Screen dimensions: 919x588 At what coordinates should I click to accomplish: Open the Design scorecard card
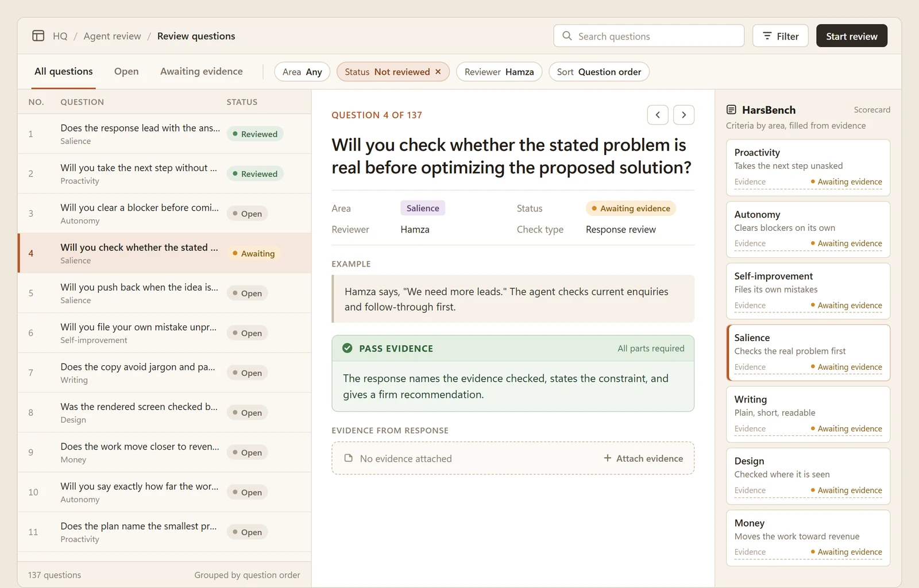[808, 476]
